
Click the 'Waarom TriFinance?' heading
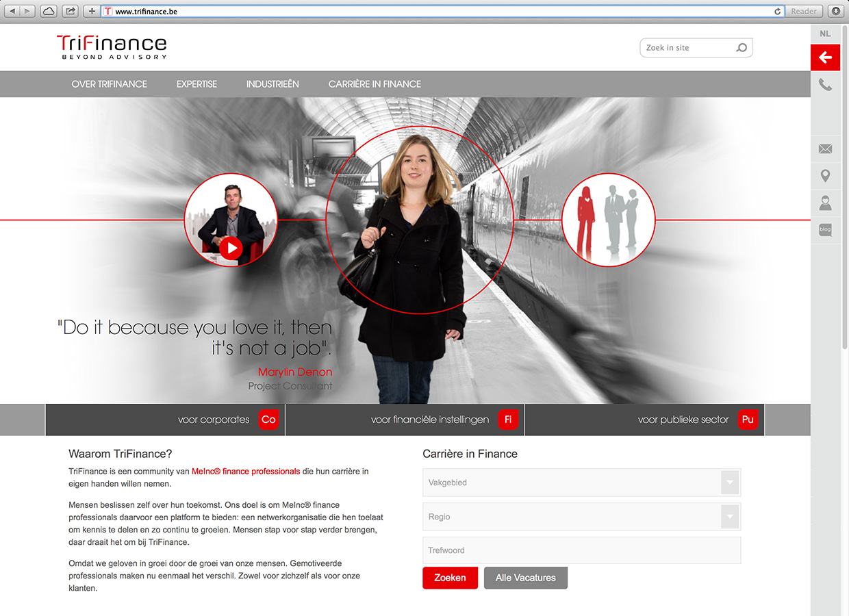point(121,454)
